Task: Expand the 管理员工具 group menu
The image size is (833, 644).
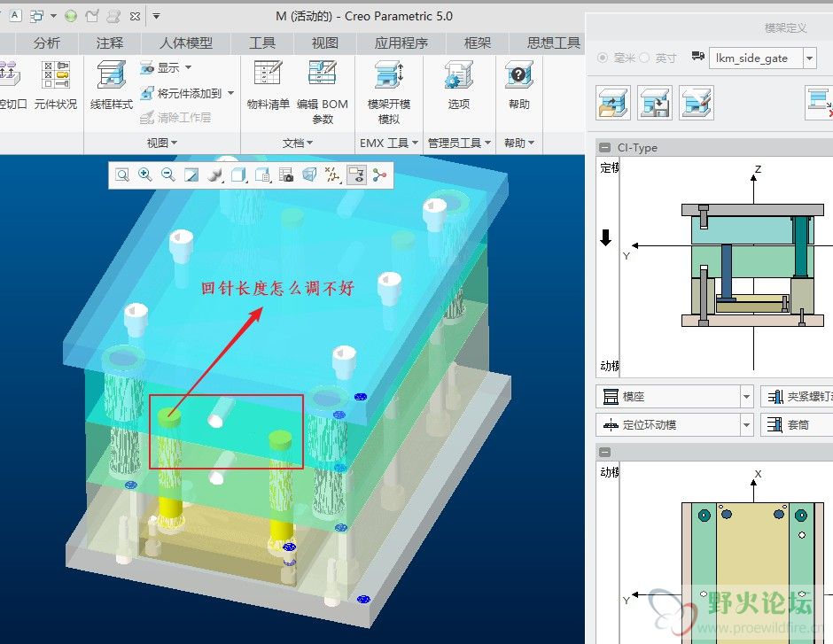Action: point(459,143)
